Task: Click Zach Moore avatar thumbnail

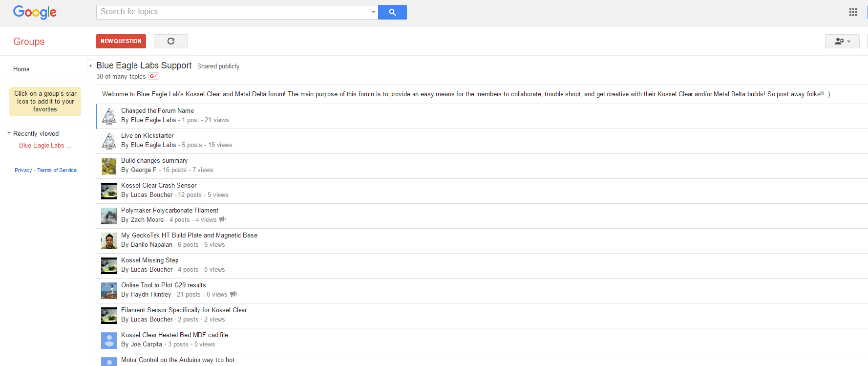Action: click(x=109, y=216)
